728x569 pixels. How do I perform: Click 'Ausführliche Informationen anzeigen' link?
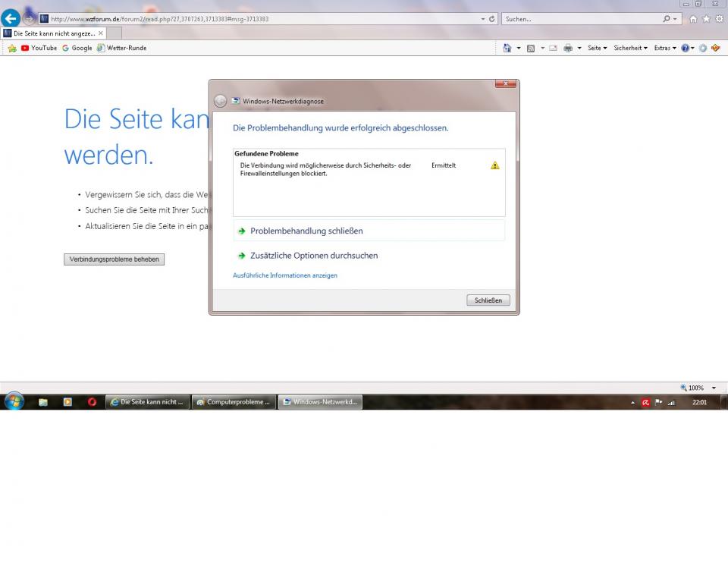click(x=285, y=275)
